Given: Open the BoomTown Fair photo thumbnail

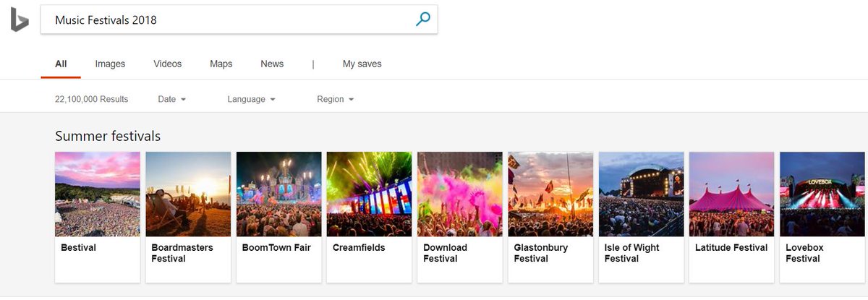Looking at the screenshot, I should 279,194.
